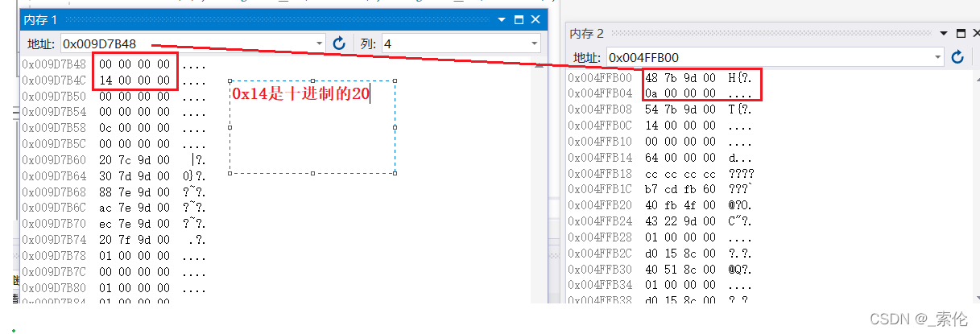
Task: Click hex bytes ac 7e 9d 00
Action: point(134,208)
